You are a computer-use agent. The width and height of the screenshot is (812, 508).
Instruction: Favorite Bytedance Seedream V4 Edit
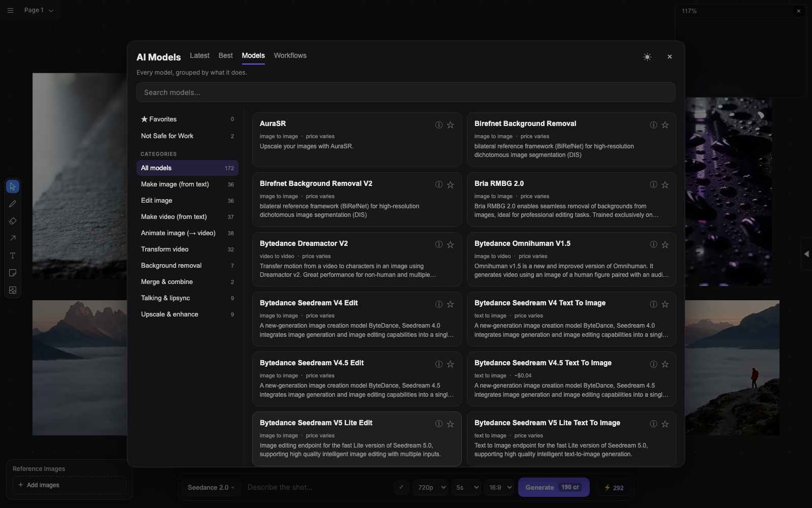[x=450, y=304]
